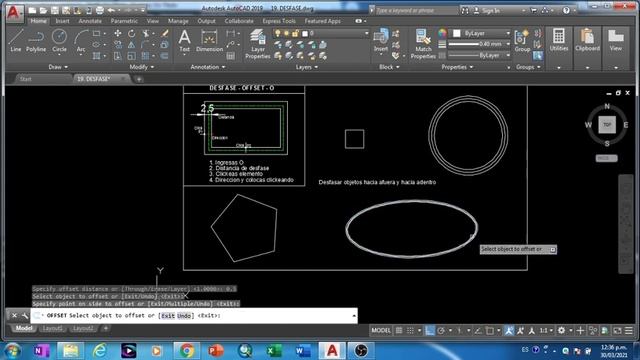This screenshot has width=640, height=360.
Task: Toggle polar tracking in status bar
Action: pos(441,331)
